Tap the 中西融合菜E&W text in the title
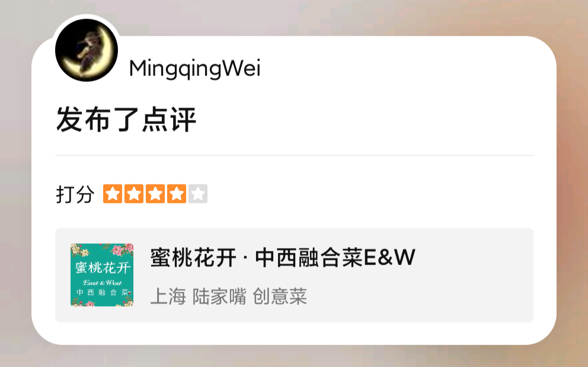This screenshot has width=588, height=367. 335,258
